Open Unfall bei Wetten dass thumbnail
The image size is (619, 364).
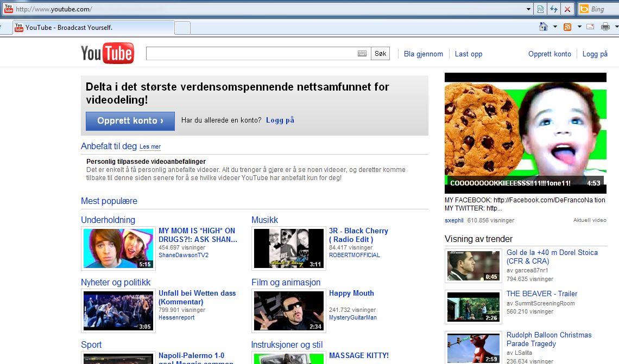(118, 311)
